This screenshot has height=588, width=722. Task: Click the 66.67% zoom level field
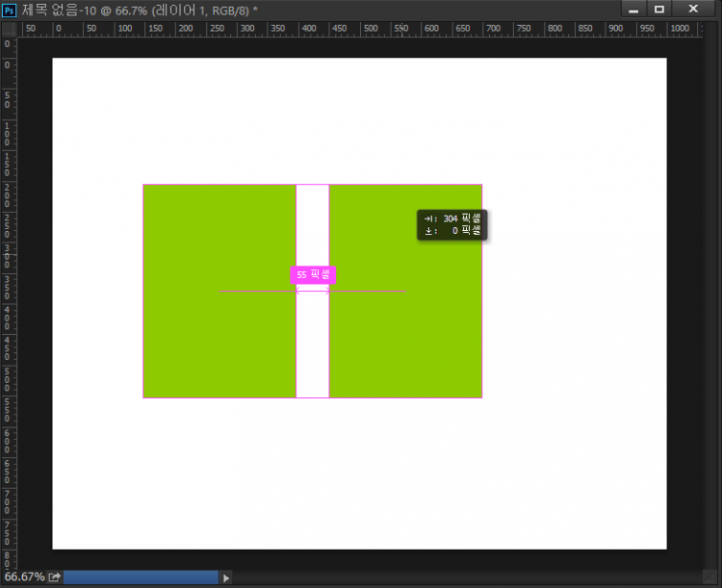23,577
